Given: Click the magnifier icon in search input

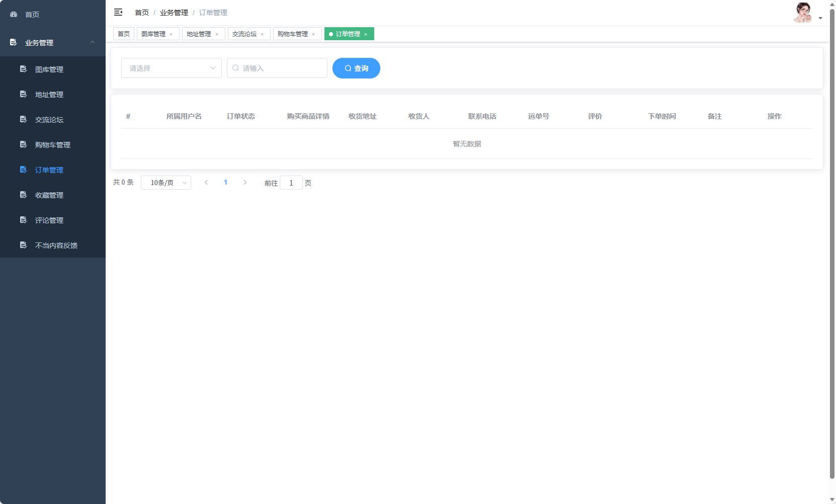Looking at the screenshot, I should 236,68.
